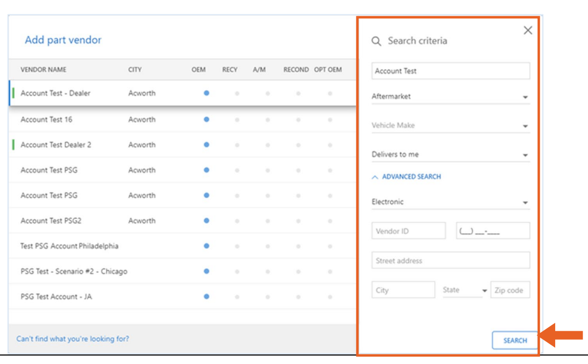Click the OEM dot for Test PSG Account Philadelphia

206,246
